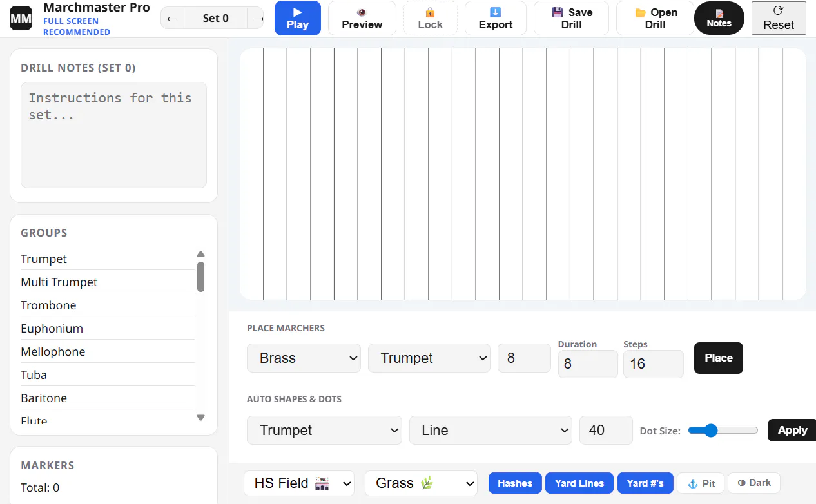Open the Brass section dropdown
Image resolution: width=816 pixels, height=504 pixels.
(304, 358)
